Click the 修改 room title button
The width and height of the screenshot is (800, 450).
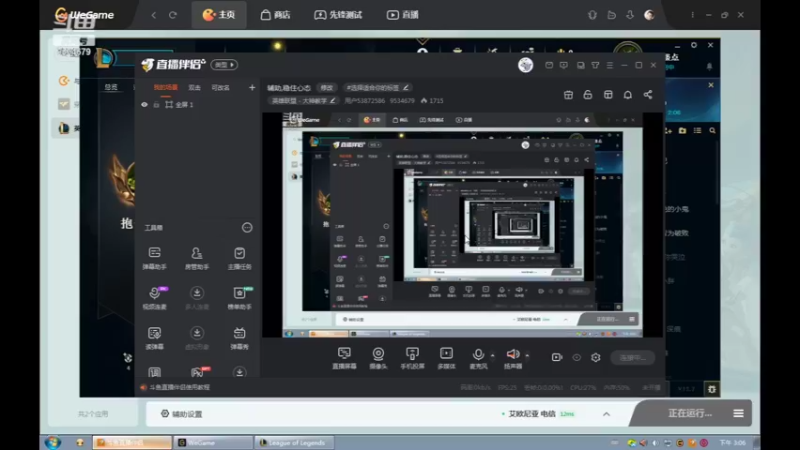coord(327,88)
